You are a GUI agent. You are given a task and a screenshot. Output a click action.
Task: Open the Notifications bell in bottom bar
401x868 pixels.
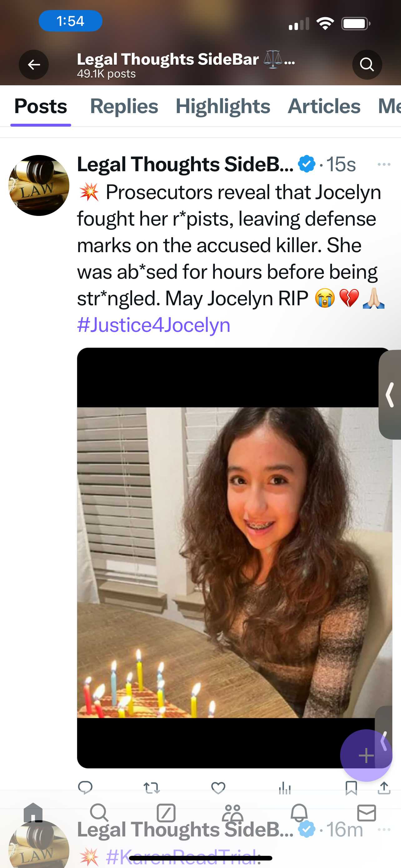(x=299, y=813)
